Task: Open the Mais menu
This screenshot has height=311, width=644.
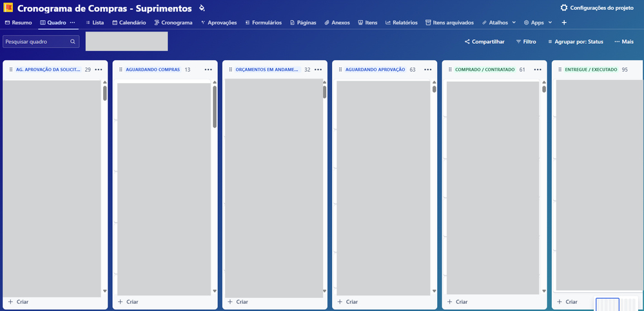Action: click(x=624, y=41)
